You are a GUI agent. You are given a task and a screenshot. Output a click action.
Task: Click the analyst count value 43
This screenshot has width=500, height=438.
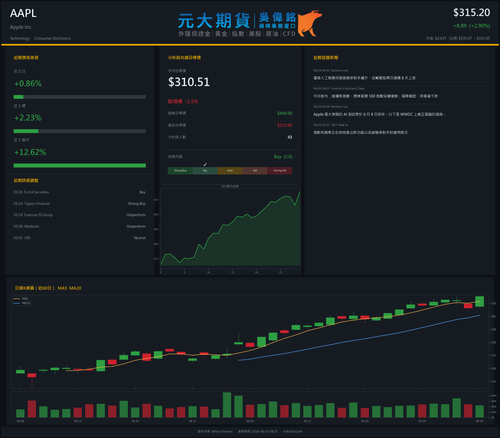tap(290, 137)
